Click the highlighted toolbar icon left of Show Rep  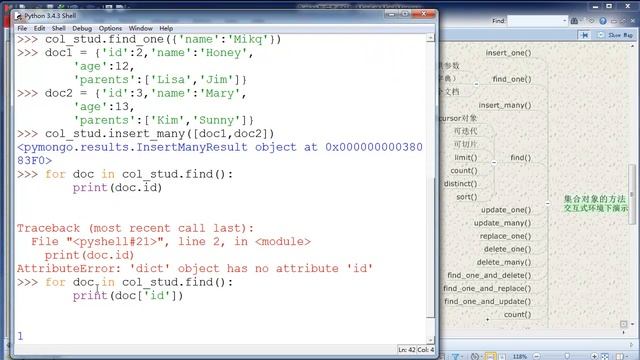[584, 36]
